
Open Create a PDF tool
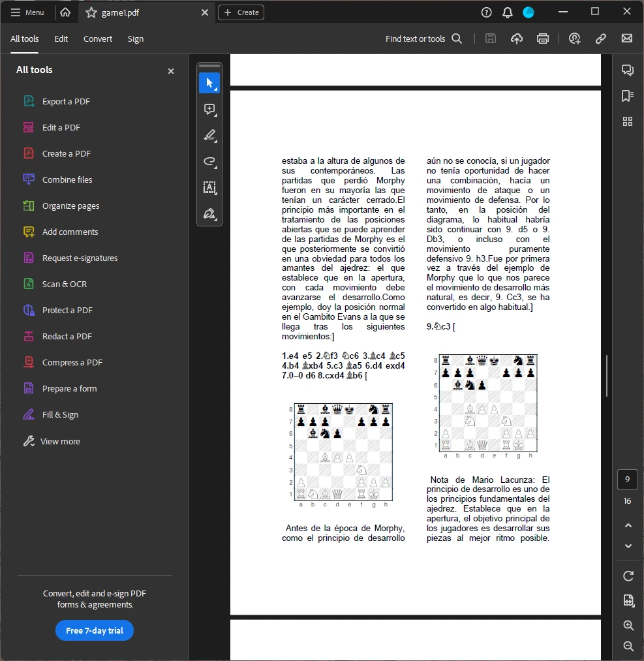coord(57,154)
